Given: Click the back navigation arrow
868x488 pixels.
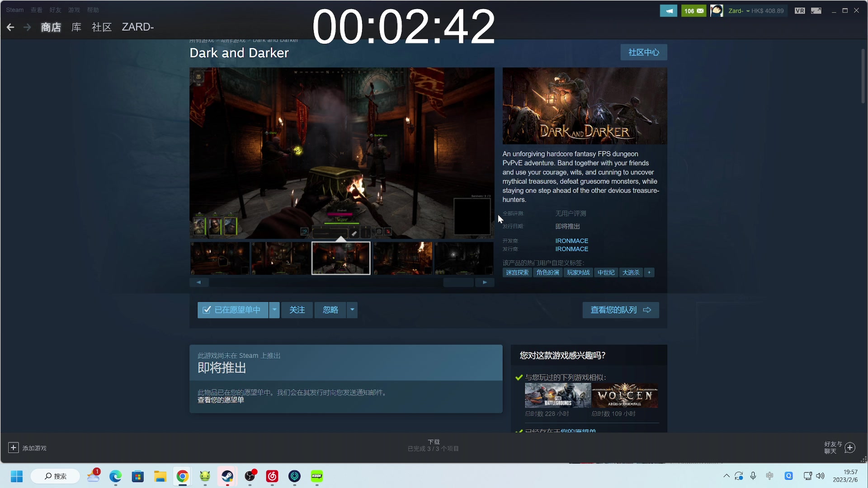Looking at the screenshot, I should [x=10, y=28].
